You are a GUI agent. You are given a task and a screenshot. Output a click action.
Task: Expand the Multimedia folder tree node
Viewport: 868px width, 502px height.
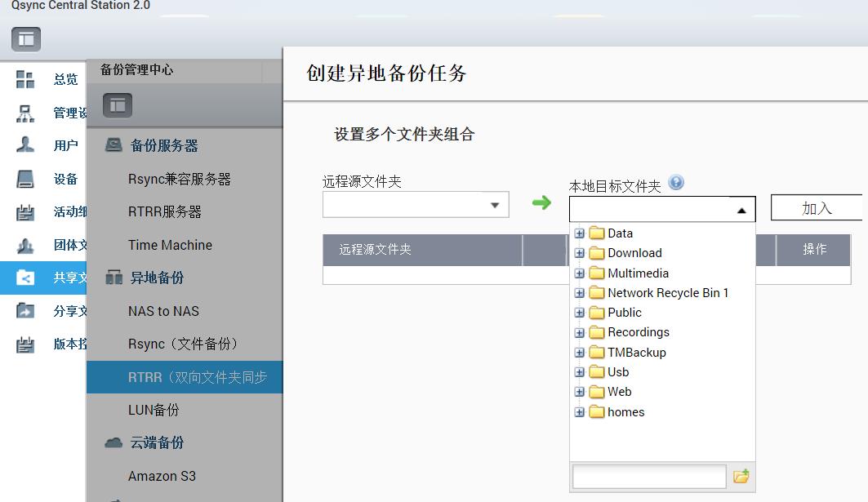(579, 273)
